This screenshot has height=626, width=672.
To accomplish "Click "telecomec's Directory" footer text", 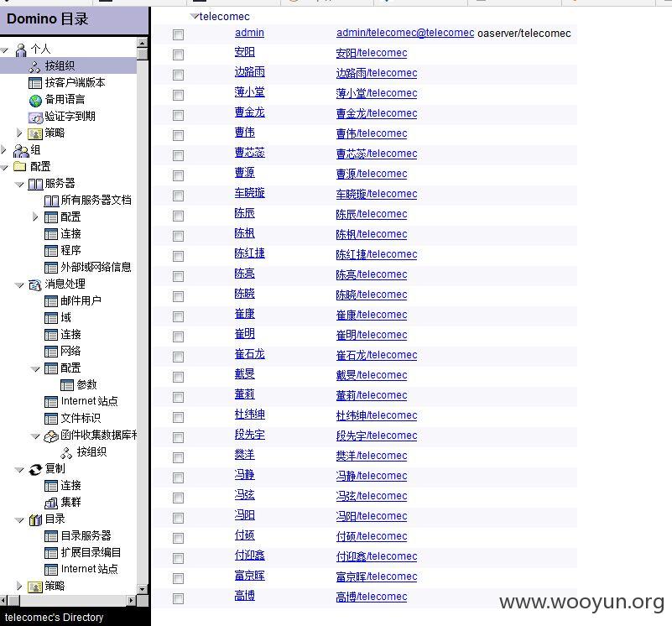I will (54, 618).
